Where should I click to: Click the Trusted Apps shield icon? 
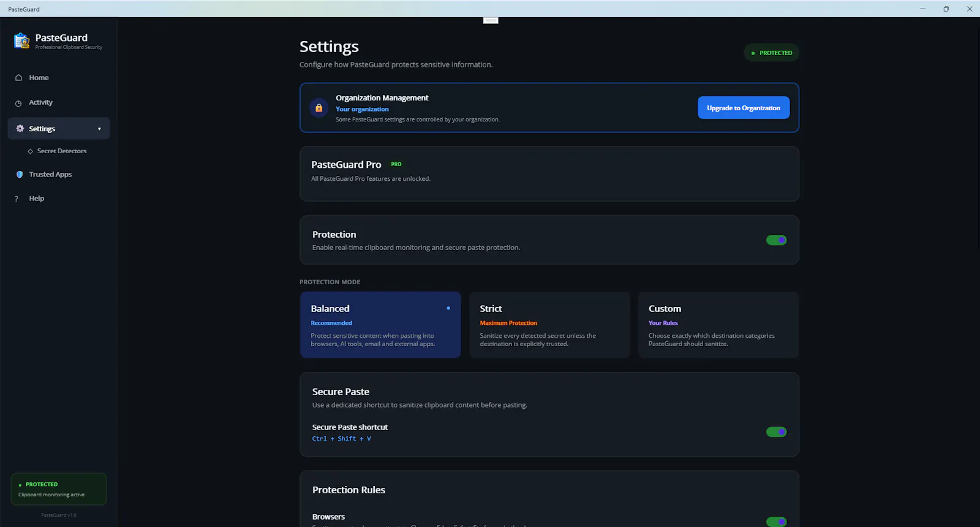pyautogui.click(x=20, y=175)
